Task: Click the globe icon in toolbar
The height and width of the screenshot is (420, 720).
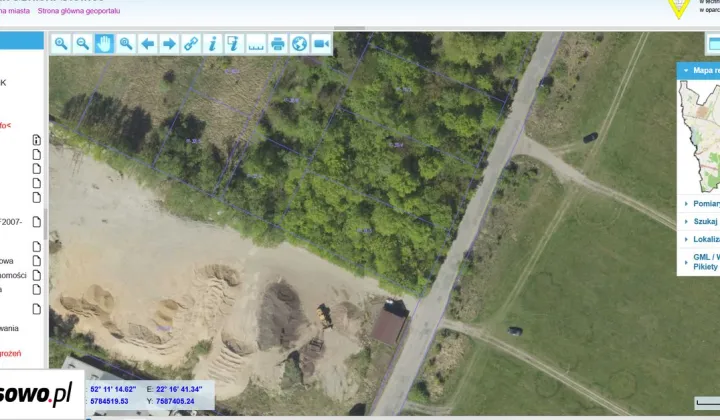Action: point(299,44)
